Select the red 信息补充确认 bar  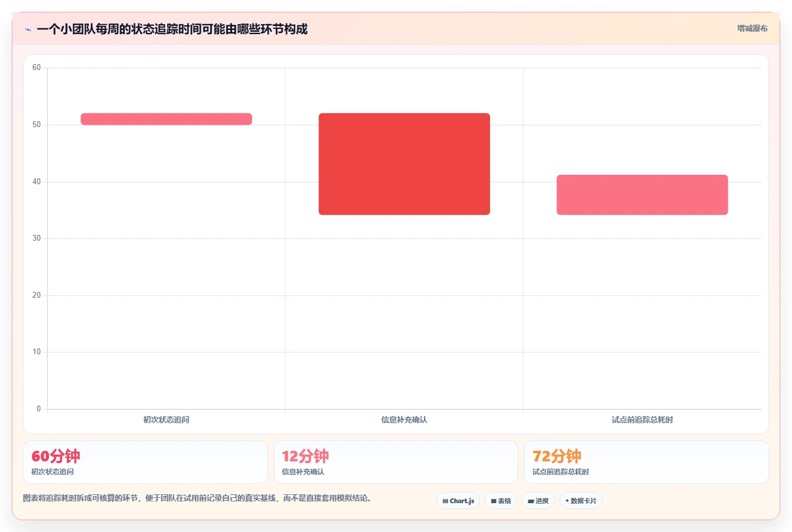click(x=404, y=164)
